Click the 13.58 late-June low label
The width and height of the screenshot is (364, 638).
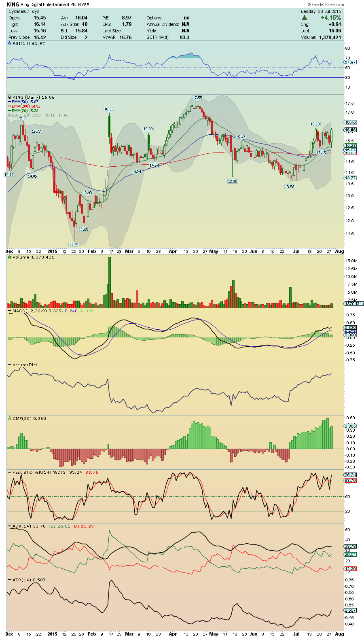pyautogui.click(x=290, y=187)
